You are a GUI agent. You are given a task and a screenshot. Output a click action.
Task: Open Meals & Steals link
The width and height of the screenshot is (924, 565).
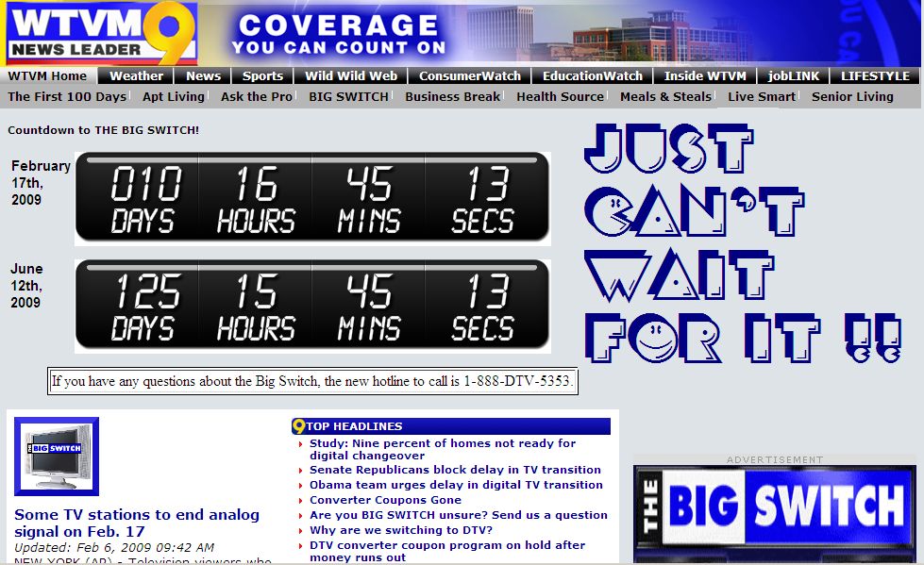coord(666,96)
